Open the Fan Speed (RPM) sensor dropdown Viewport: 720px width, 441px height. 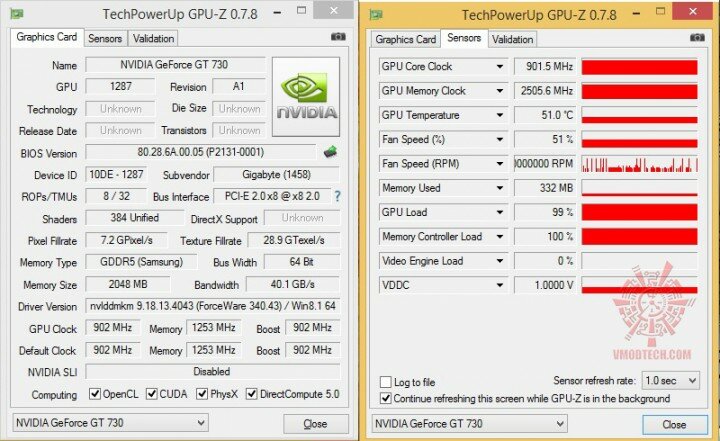500,164
